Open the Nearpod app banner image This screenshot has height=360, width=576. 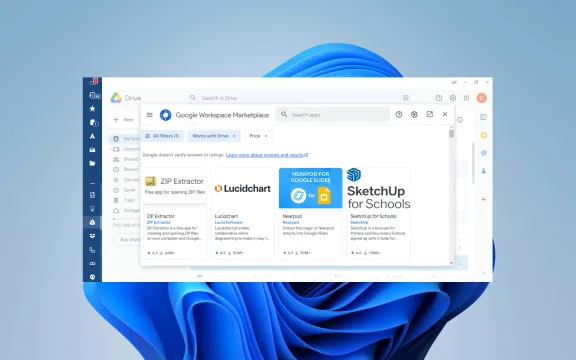click(x=310, y=188)
